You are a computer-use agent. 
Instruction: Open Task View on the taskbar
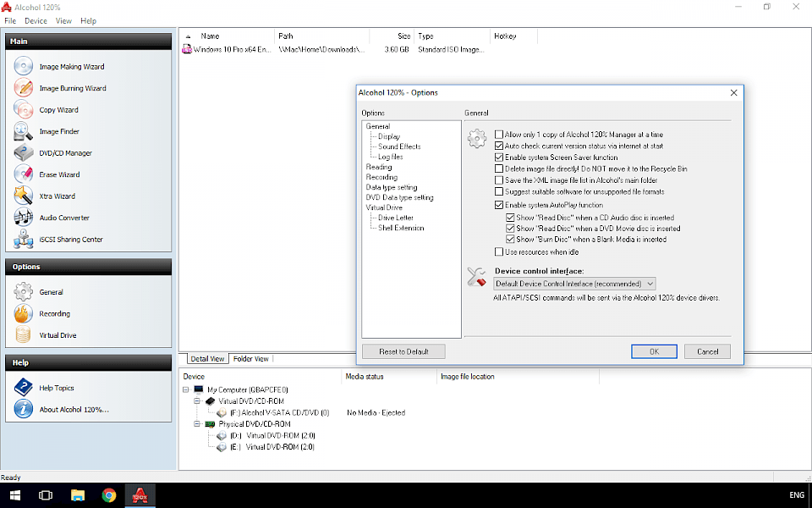point(46,495)
